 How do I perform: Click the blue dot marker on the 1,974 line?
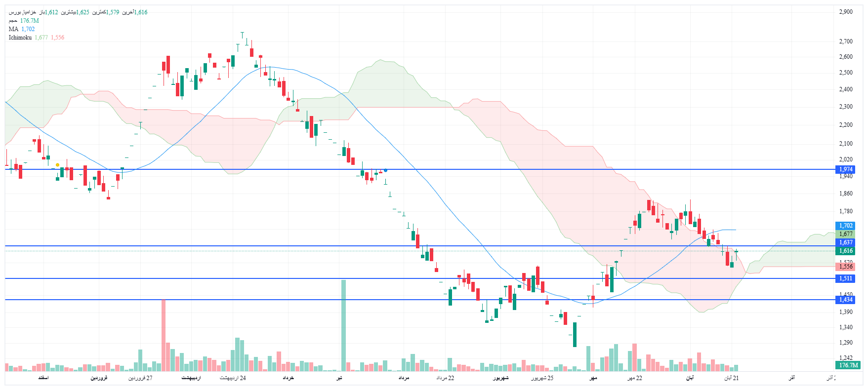click(x=385, y=170)
